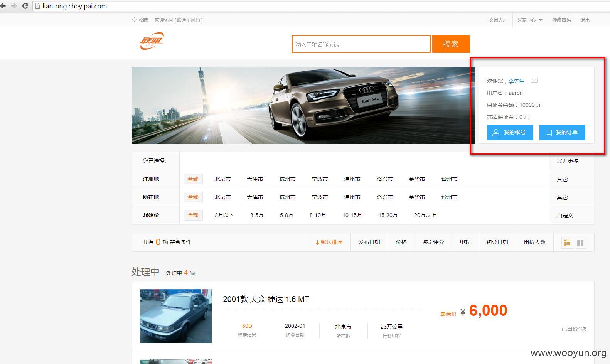Viewport: 610px width, 364px height.
Task: Select 温州市 in 所在地 row
Action: 352,197
